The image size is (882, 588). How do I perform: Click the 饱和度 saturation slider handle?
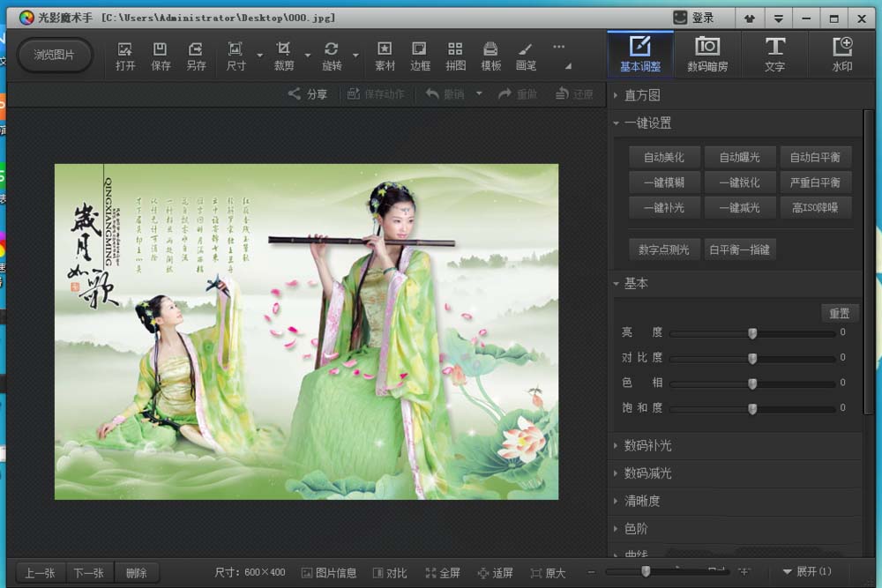point(752,409)
